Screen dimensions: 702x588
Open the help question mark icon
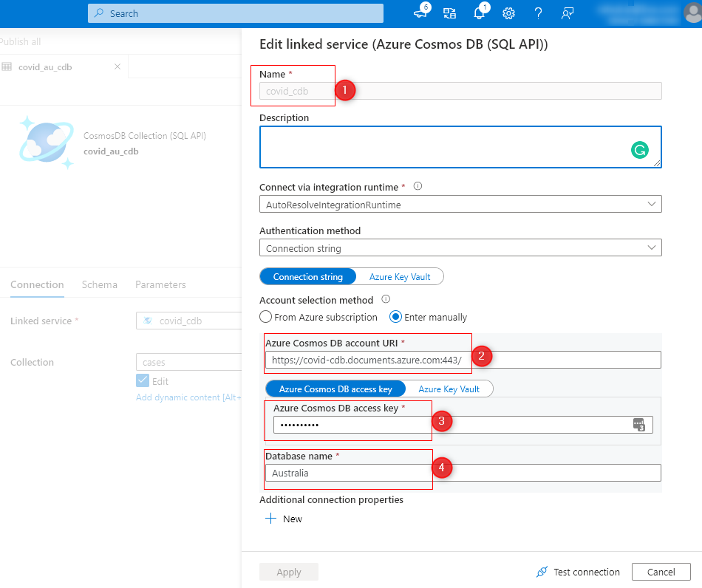[x=538, y=13]
